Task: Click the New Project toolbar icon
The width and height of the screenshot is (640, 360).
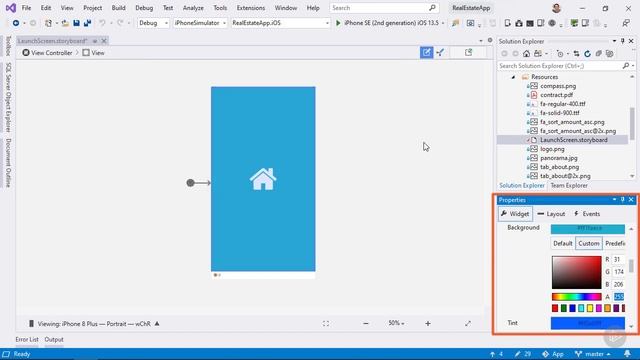Action: [x=48, y=23]
